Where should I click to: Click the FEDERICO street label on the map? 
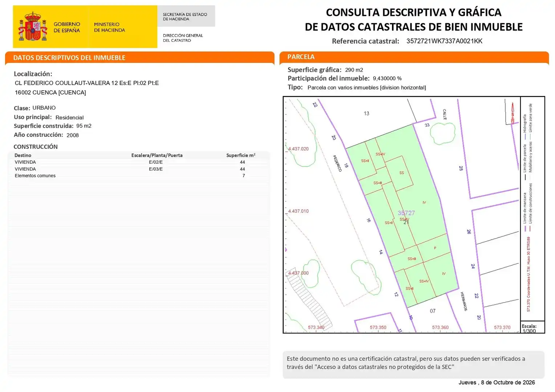pyautogui.click(x=337, y=163)
